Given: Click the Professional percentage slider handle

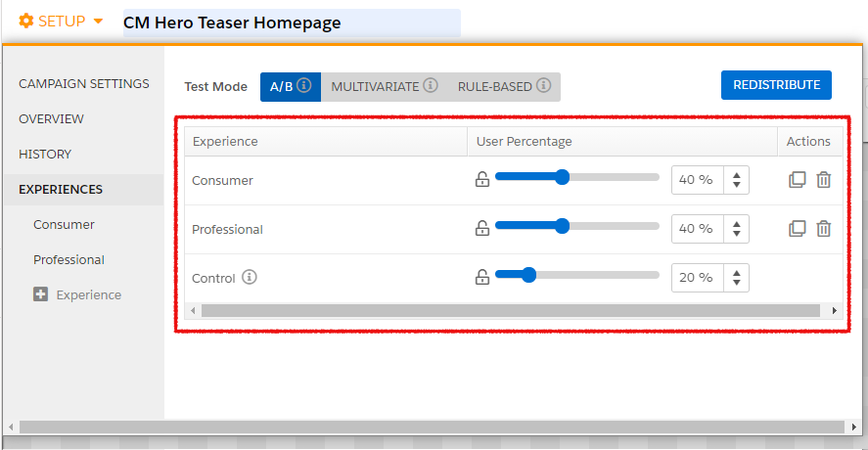Looking at the screenshot, I should click(x=562, y=226).
